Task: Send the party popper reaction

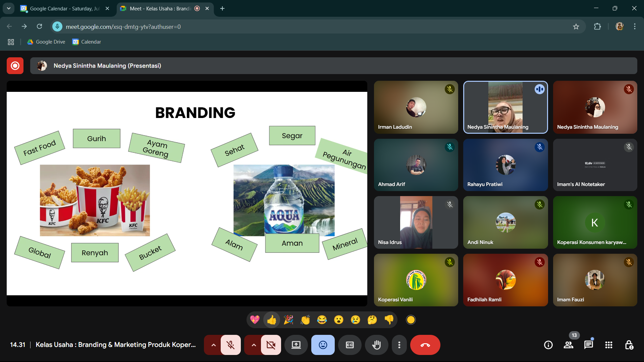Action: [x=288, y=320]
